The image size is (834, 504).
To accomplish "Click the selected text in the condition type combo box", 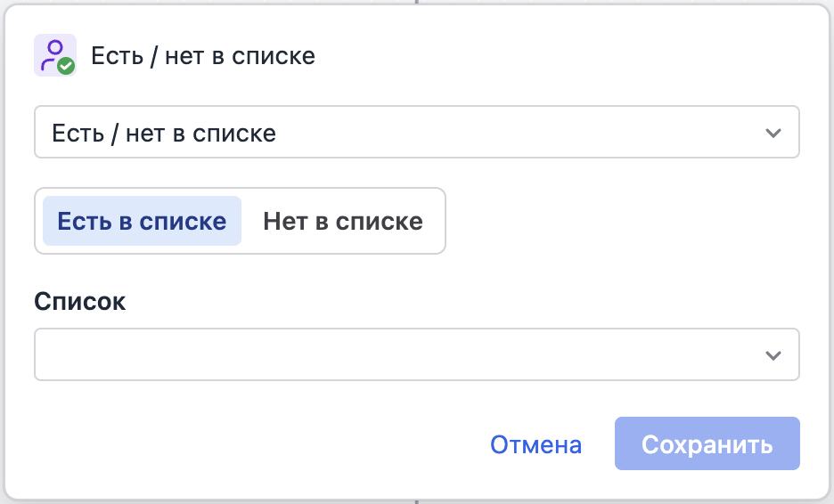I will coord(164,134).
